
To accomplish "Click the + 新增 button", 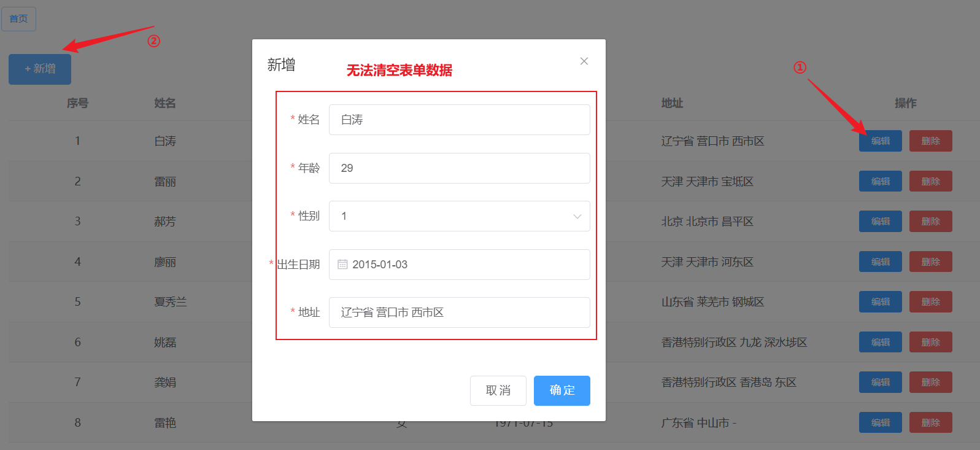I will 40,69.
